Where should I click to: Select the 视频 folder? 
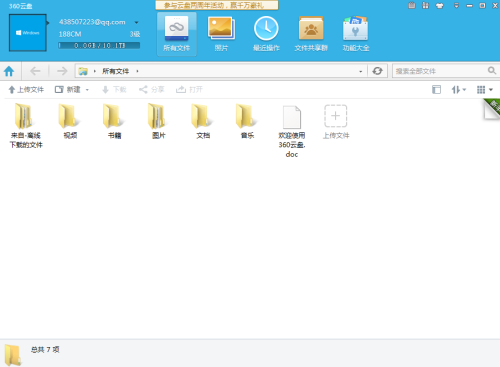pos(70,121)
